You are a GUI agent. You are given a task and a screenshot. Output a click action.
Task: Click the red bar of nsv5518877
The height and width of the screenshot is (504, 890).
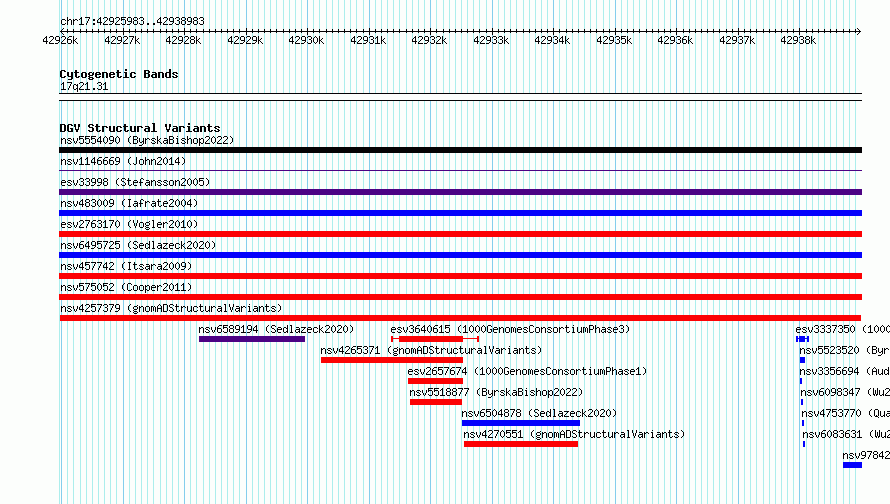pos(436,402)
